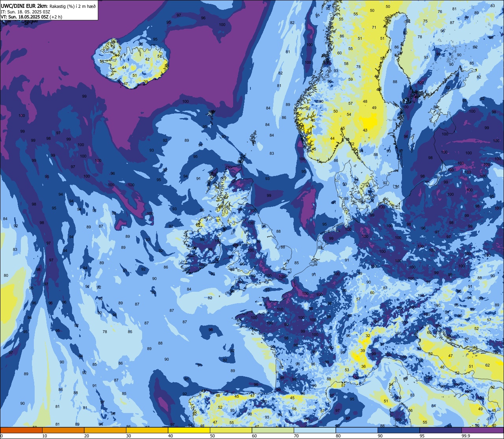Image resolution: width=504 pixels, height=439 pixels.
Task: Click the 30–40% amber legend swatch
Action: click(147, 430)
